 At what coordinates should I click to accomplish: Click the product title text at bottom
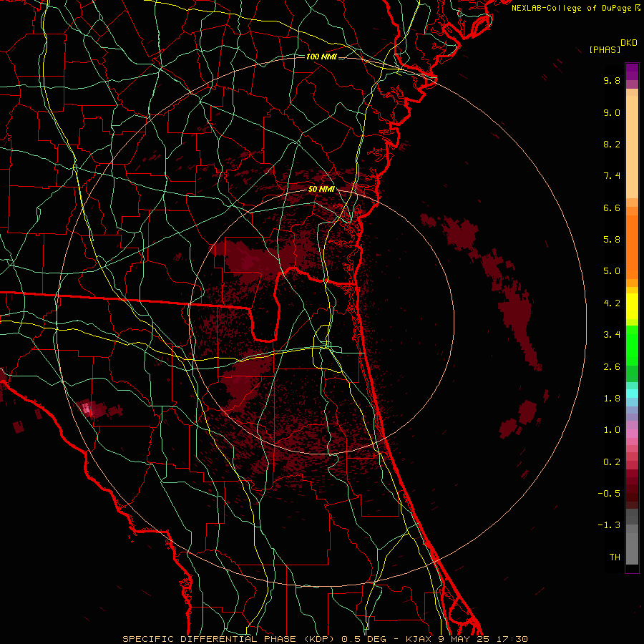coord(325,639)
